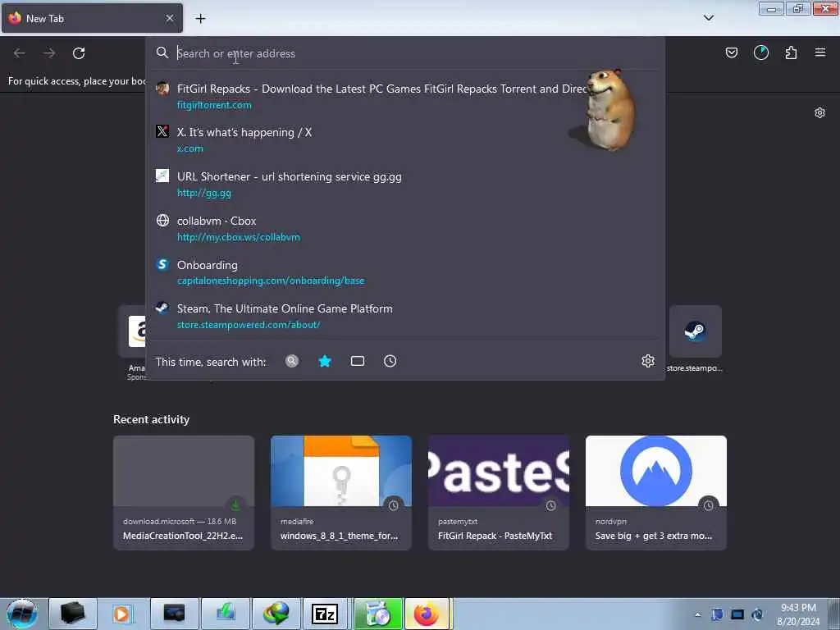Open the collabvm Cbox suggestion
The image size is (840, 630).
[405, 228]
